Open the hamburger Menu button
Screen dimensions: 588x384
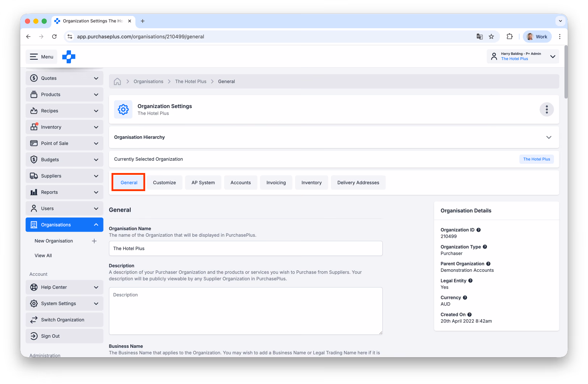click(x=42, y=57)
